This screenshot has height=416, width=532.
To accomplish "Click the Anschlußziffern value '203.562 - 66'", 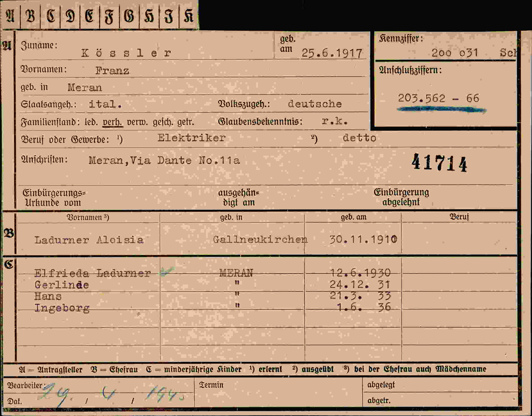I will click(438, 98).
